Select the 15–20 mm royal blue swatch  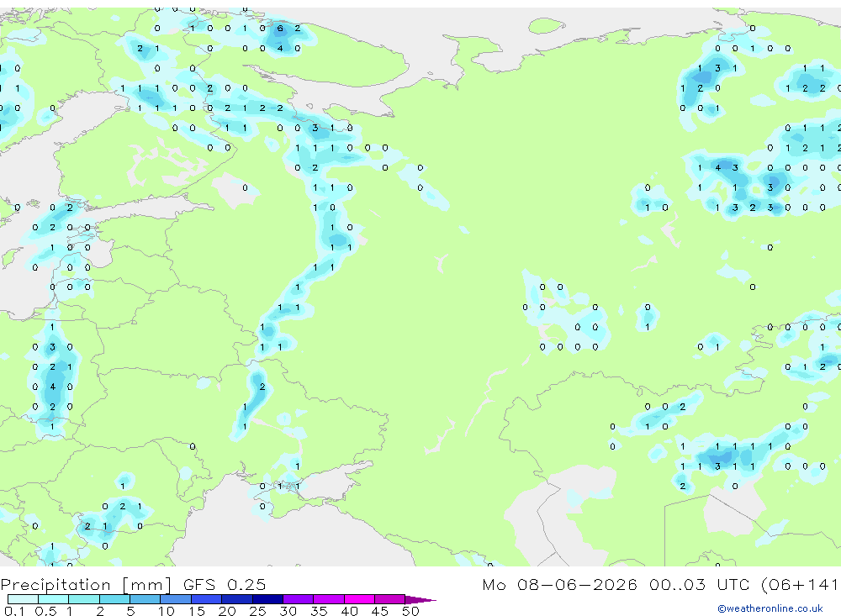tap(207, 599)
